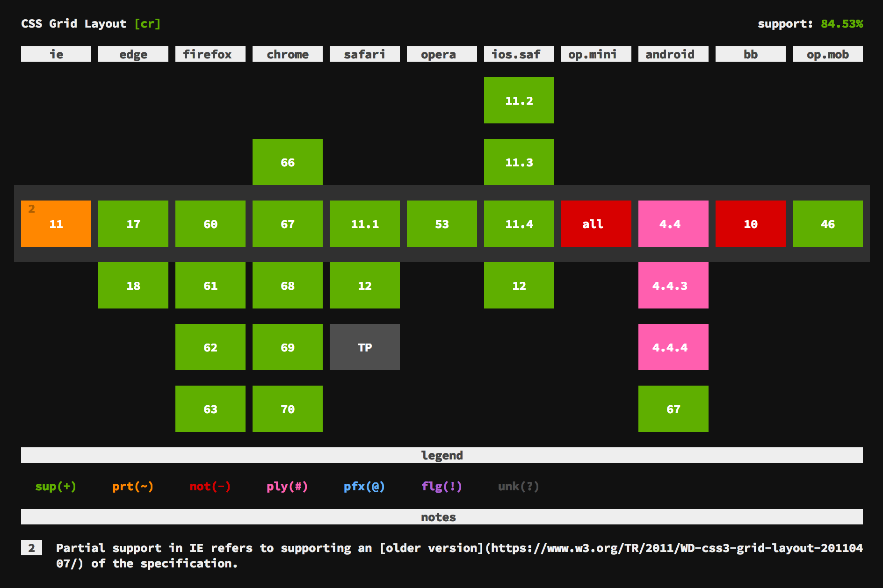The height and width of the screenshot is (588, 883).
Task: Select the edge 17 cell
Action: tap(133, 223)
